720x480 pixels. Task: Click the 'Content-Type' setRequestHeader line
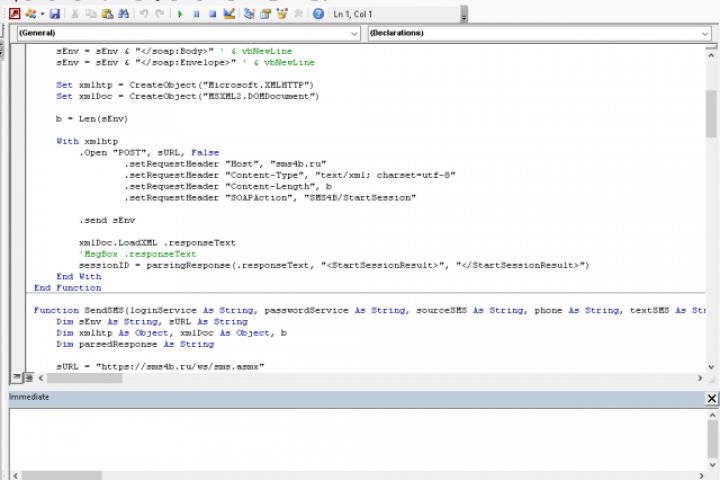point(290,175)
